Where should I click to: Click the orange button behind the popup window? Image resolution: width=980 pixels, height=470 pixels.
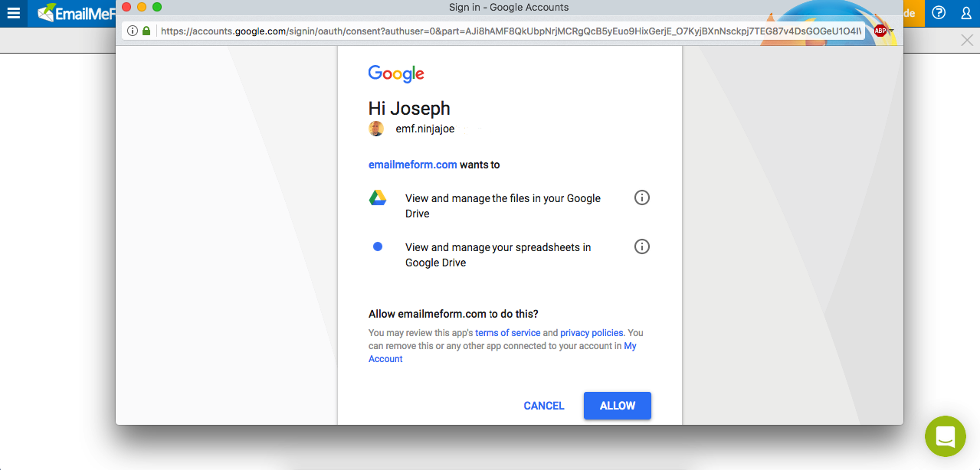(913, 13)
